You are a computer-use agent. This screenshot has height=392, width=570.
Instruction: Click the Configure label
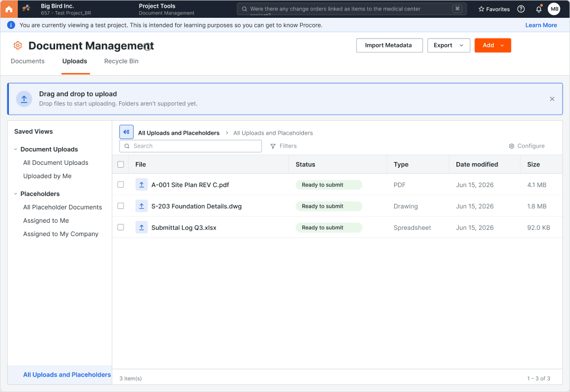(530, 146)
